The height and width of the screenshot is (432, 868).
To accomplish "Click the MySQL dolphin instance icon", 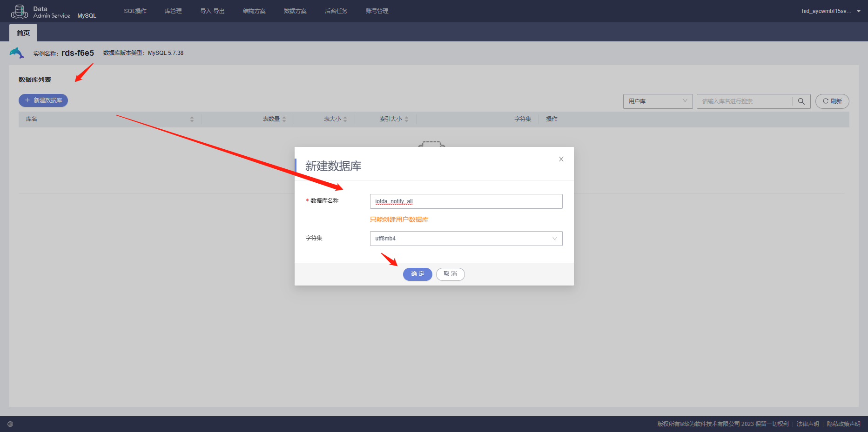I will [x=17, y=53].
